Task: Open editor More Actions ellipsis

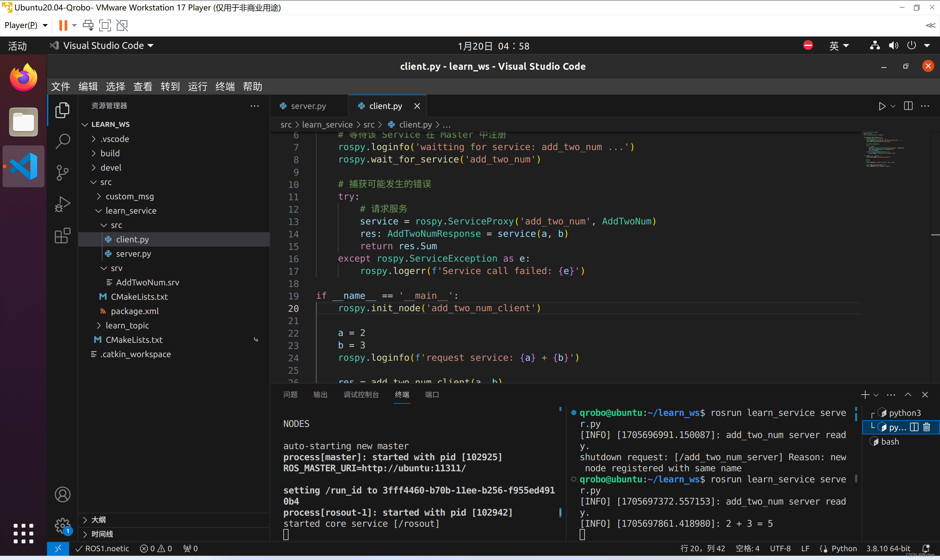Action: click(925, 106)
